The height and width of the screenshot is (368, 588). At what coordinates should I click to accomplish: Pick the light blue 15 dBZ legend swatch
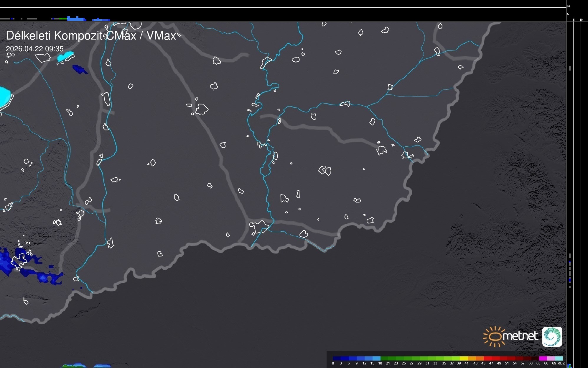pos(376,358)
